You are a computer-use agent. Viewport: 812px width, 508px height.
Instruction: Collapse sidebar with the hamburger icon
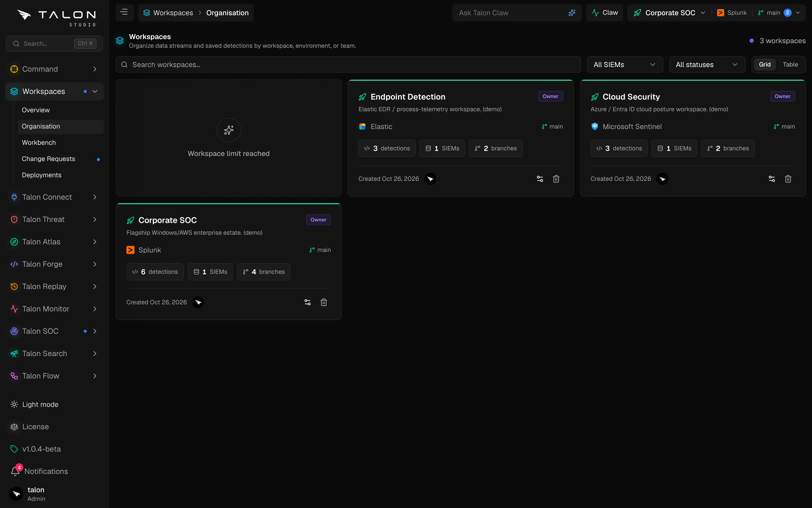[x=124, y=12]
